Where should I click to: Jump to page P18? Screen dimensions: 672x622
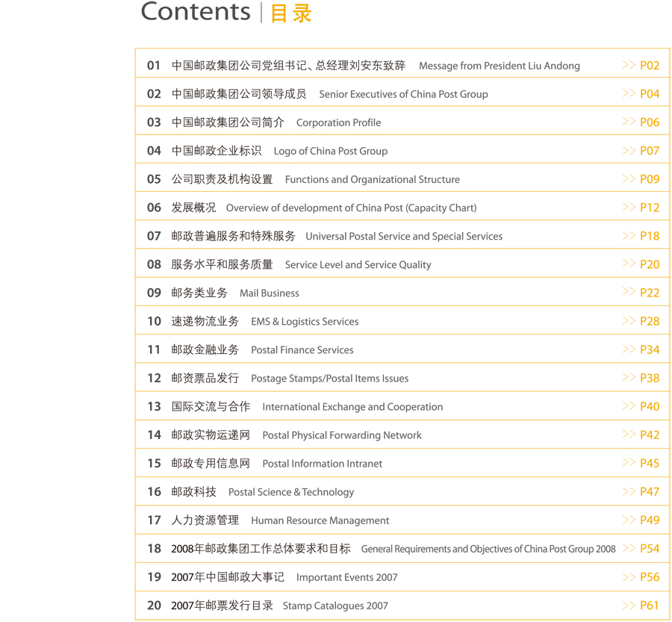click(650, 236)
